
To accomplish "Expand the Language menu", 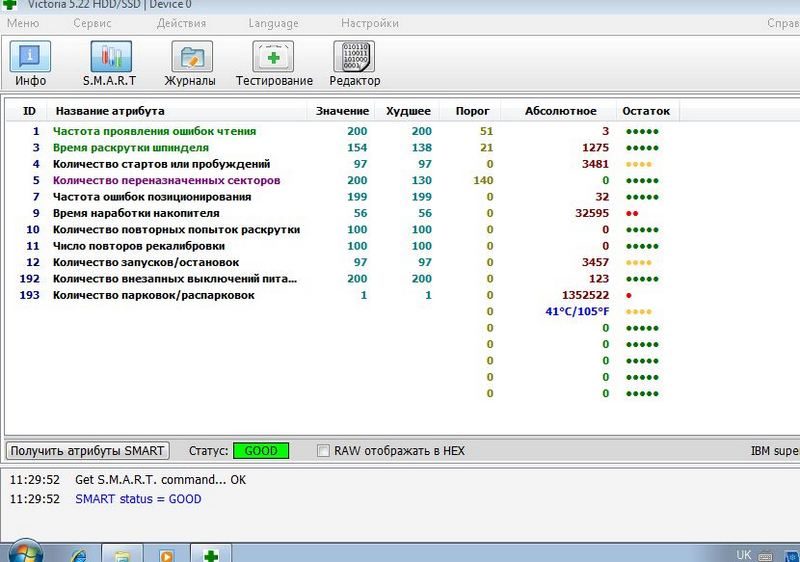I will [272, 23].
